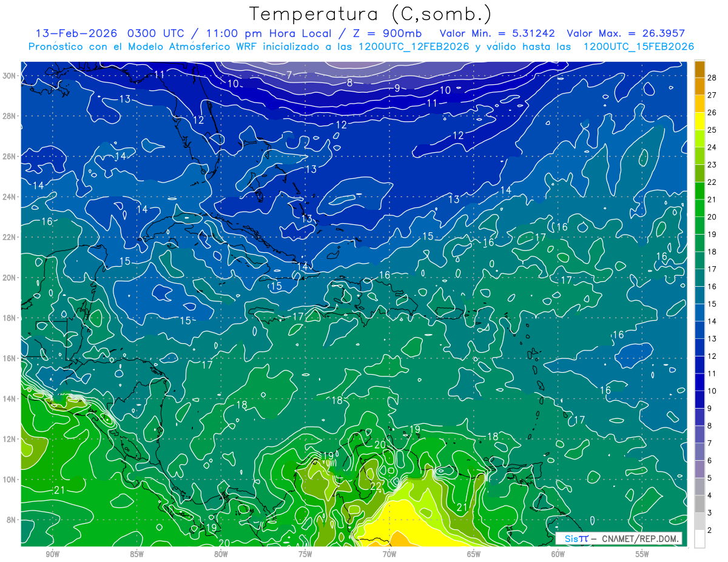
Task: Click the color bar value 17
Action: click(x=713, y=269)
